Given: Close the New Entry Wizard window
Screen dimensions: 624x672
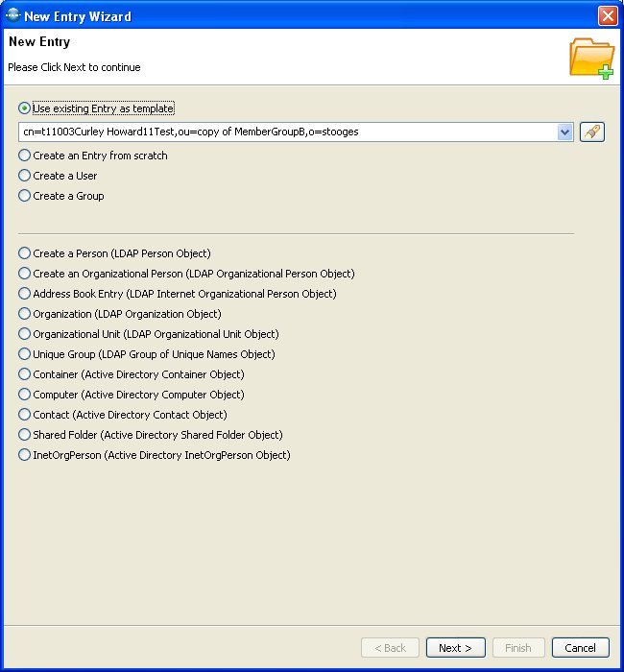Looking at the screenshot, I should pyautogui.click(x=607, y=16).
